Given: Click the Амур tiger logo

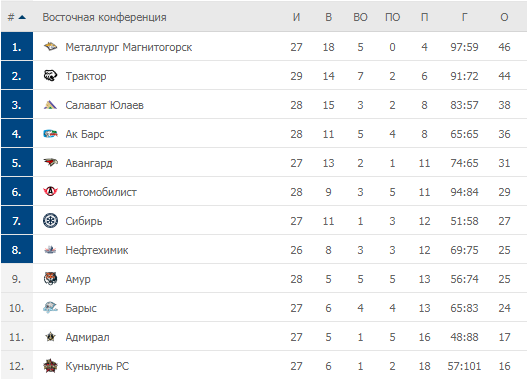Looking at the screenshot, I should point(50,279).
